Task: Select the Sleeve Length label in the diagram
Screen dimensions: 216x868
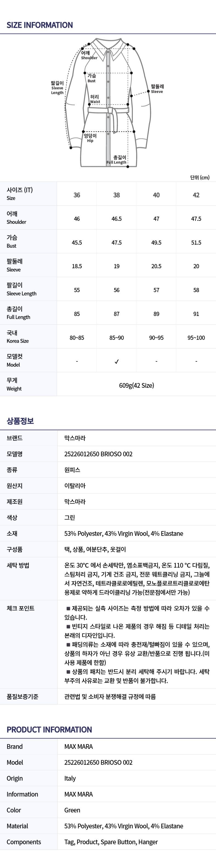Action: pyautogui.click(x=57, y=88)
